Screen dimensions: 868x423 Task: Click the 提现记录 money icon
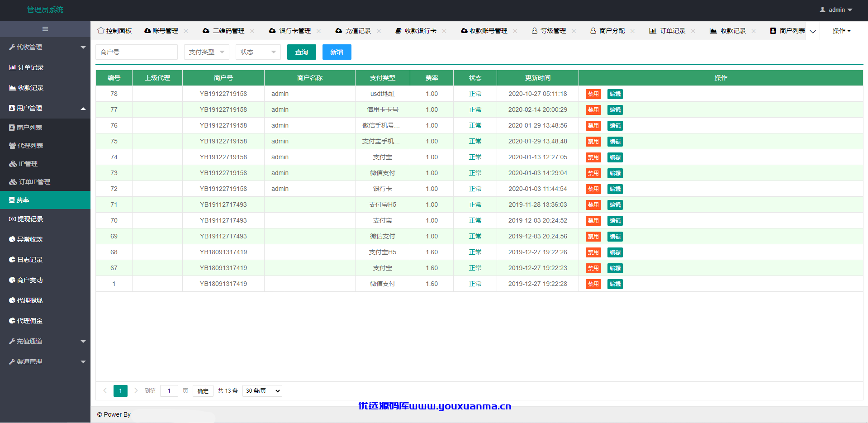(x=13, y=219)
